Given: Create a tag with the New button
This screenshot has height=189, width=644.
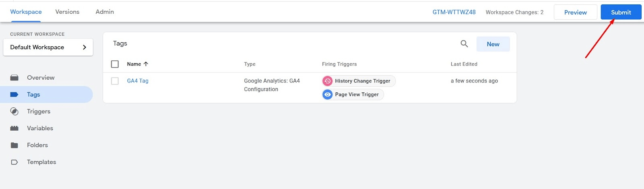Looking at the screenshot, I should pyautogui.click(x=493, y=44).
